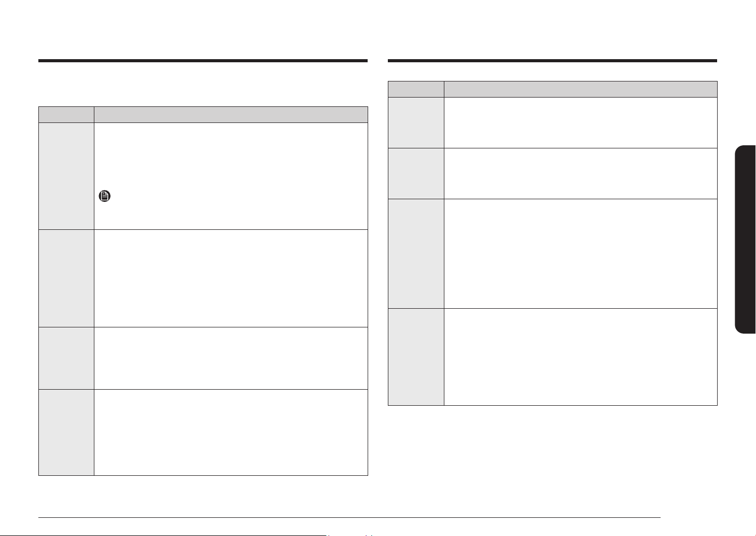Select the last row content cell of right table
This screenshot has height=536, width=756.
pos(580,357)
